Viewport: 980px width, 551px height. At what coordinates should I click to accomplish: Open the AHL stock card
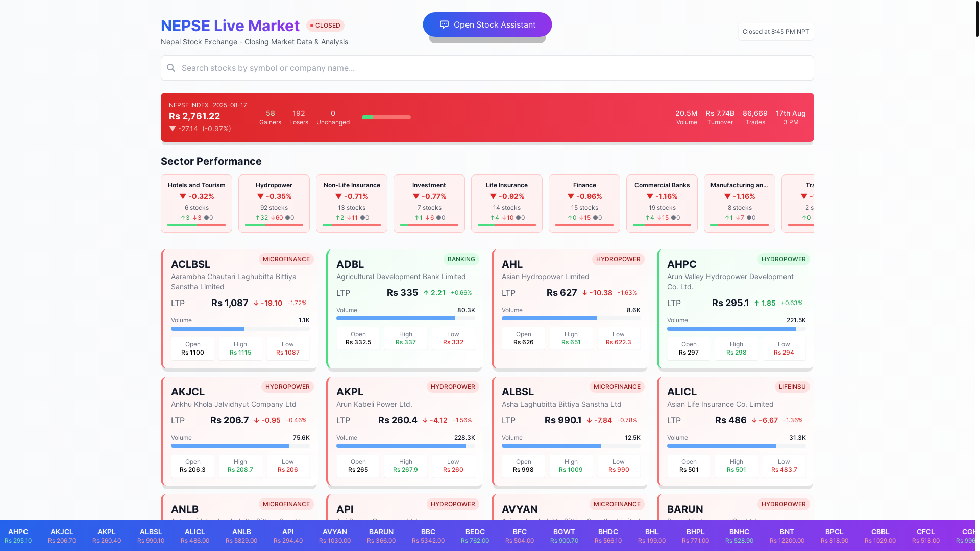(x=570, y=309)
